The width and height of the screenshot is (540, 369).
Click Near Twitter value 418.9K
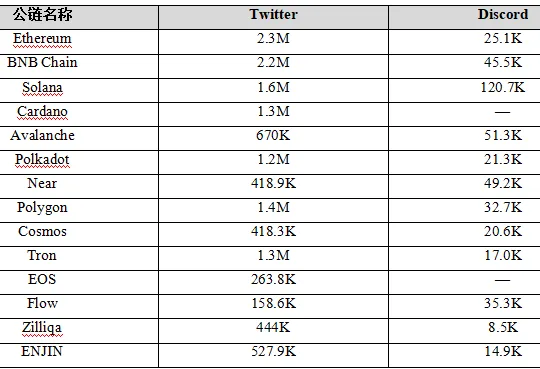point(273,183)
